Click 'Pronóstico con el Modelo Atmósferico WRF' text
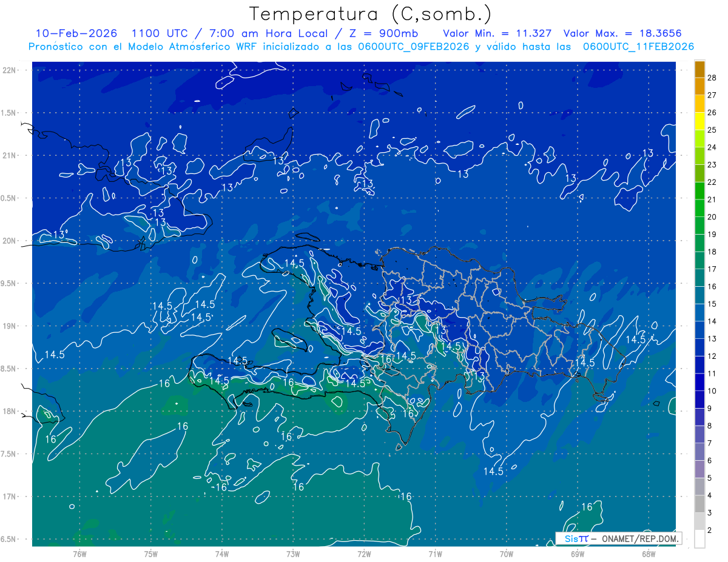Image resolution: width=728 pixels, height=562 pixels. point(143,46)
